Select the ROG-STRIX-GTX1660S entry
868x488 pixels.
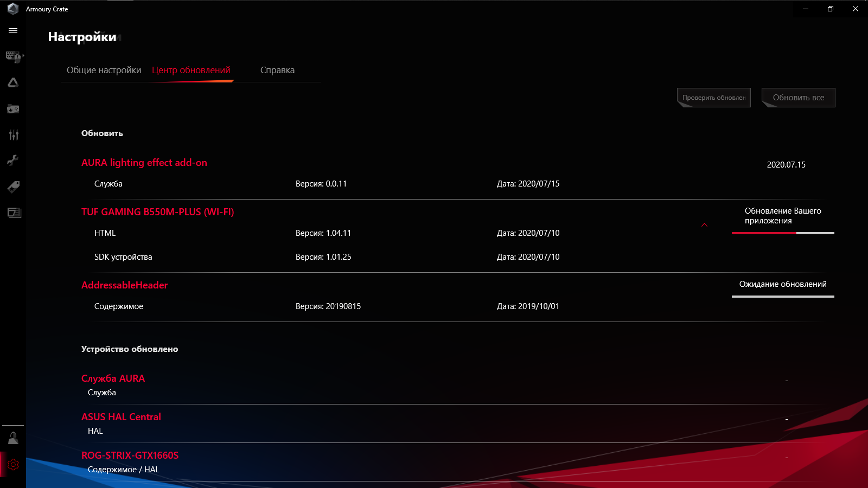(x=130, y=455)
